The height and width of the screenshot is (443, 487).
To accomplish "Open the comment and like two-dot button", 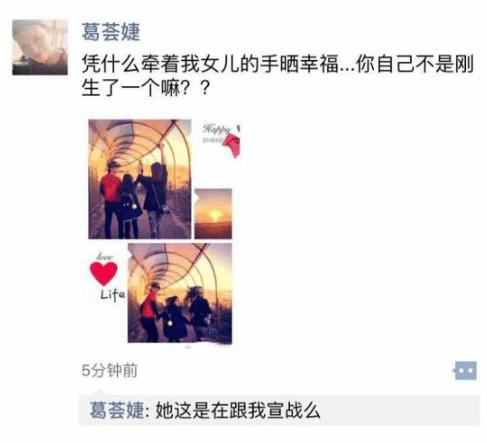I will coord(465,370).
